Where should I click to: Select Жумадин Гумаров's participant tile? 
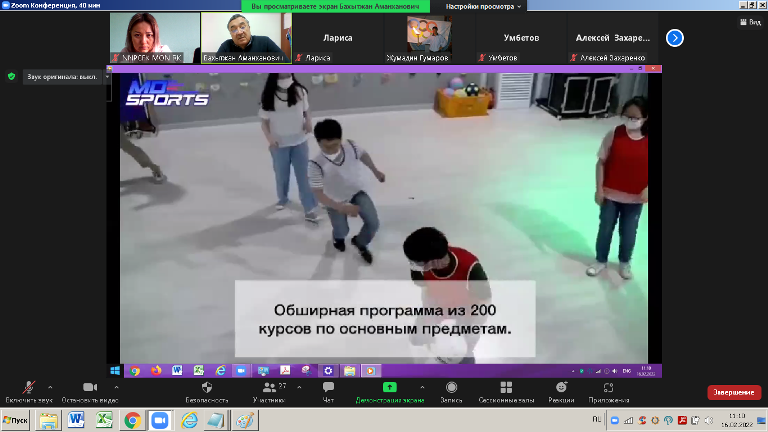pyautogui.click(x=429, y=38)
